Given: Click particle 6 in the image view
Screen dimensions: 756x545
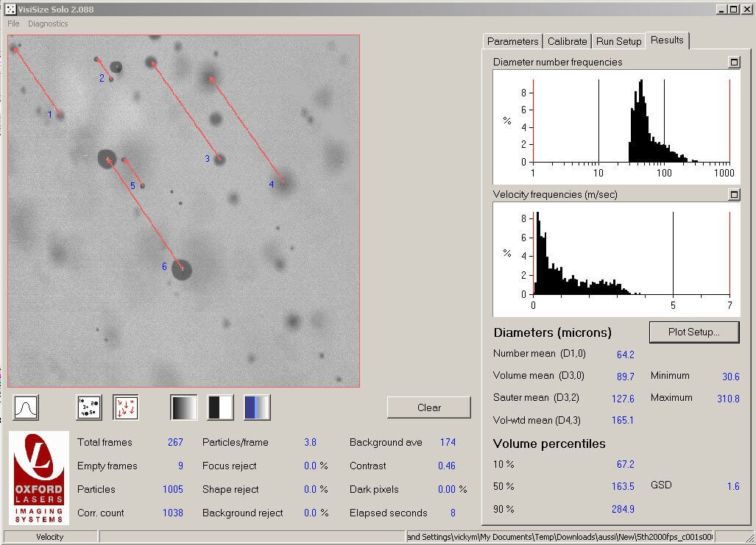Looking at the screenshot, I should click(182, 270).
